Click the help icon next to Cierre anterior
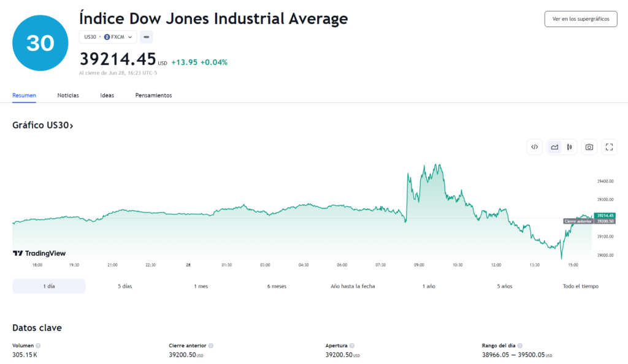The image size is (628, 364). (x=211, y=346)
